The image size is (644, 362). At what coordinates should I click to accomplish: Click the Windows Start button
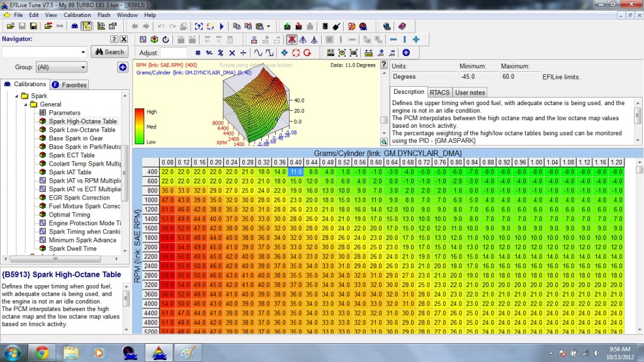13,353
